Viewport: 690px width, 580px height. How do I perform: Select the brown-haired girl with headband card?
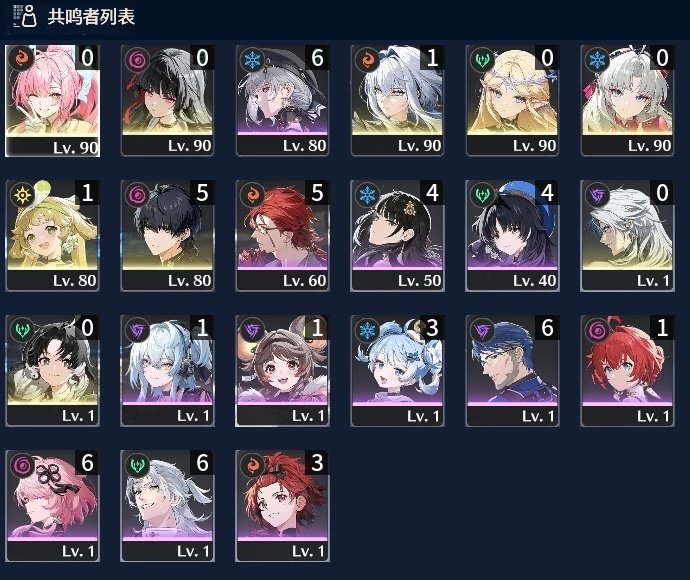pyautogui.click(x=283, y=371)
